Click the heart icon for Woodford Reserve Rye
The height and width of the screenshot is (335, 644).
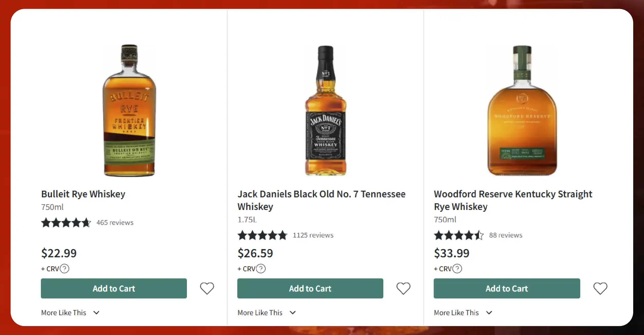[600, 288]
